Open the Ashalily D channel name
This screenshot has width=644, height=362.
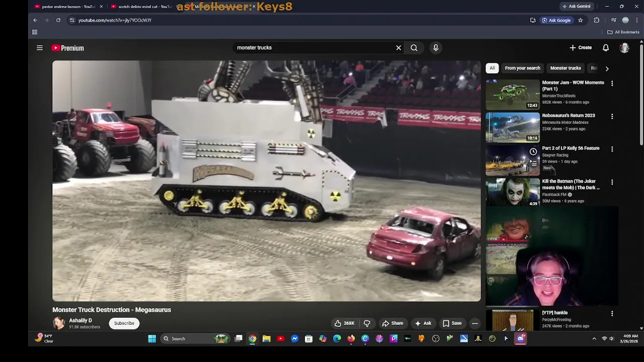click(x=80, y=320)
